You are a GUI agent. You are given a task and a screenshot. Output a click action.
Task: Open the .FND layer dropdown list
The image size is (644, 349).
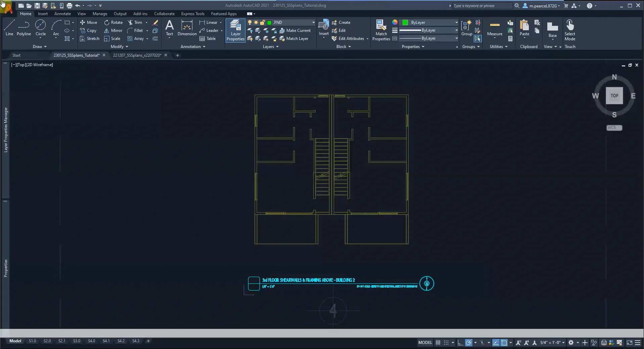click(313, 22)
